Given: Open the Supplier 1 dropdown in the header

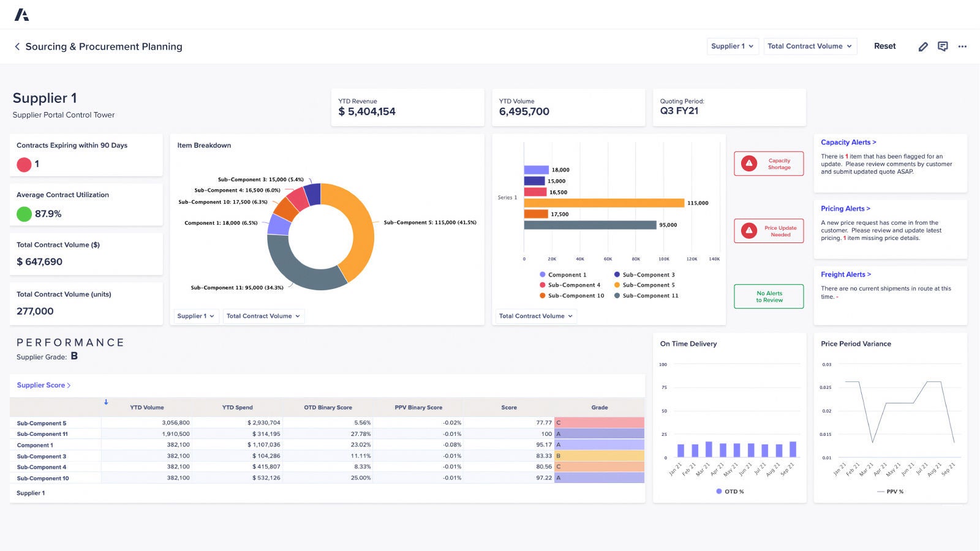Looking at the screenshot, I should [x=732, y=46].
